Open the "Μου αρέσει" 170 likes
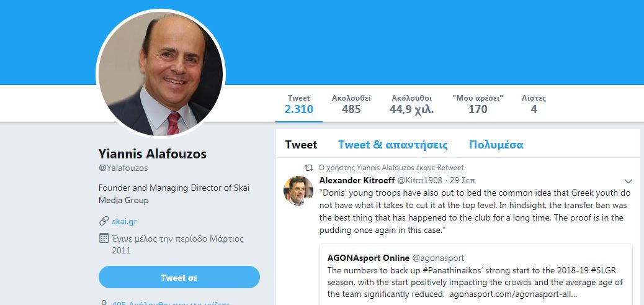This screenshot has height=305, width=644. click(x=478, y=104)
